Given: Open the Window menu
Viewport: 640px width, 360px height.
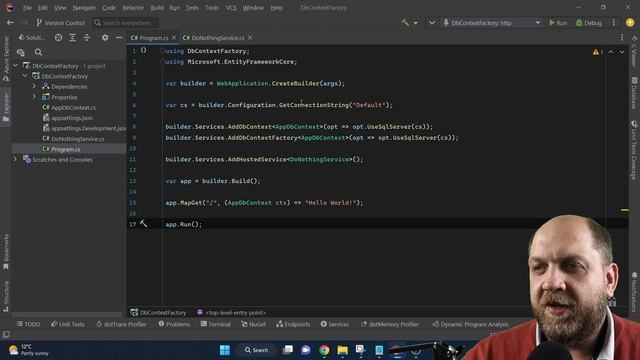Looking at the screenshot, I should pyautogui.click(x=253, y=8).
